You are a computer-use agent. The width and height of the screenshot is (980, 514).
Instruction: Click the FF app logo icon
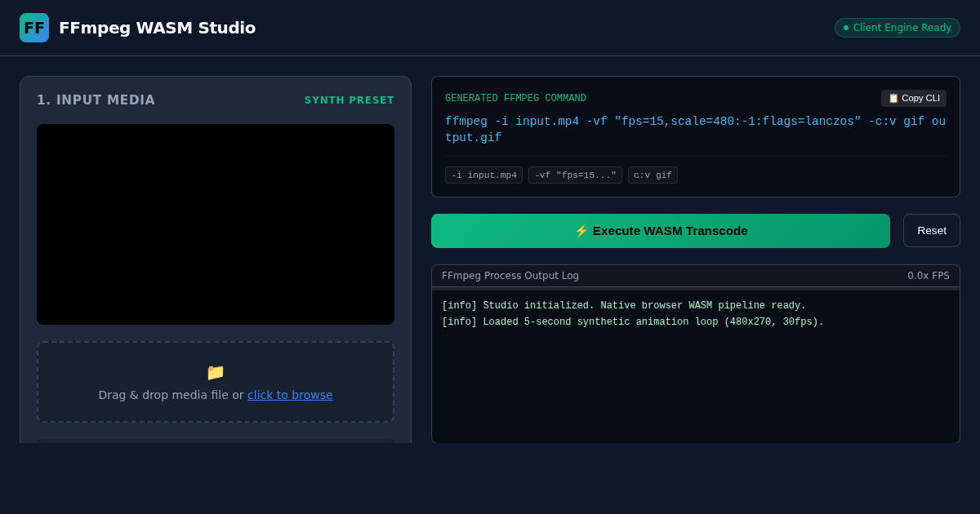[34, 28]
